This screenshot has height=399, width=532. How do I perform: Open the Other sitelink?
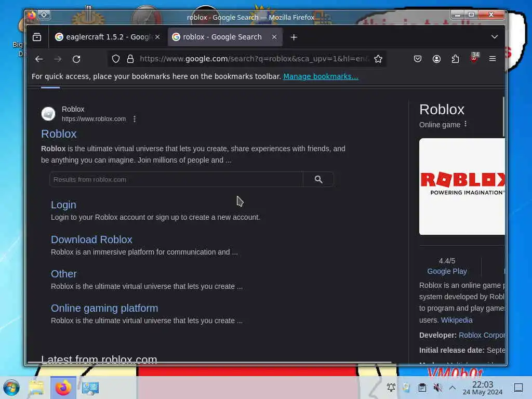coord(64,274)
